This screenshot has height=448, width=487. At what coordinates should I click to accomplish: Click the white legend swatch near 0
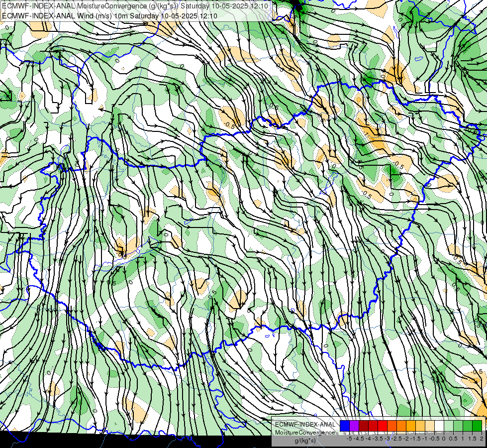coord(439,426)
